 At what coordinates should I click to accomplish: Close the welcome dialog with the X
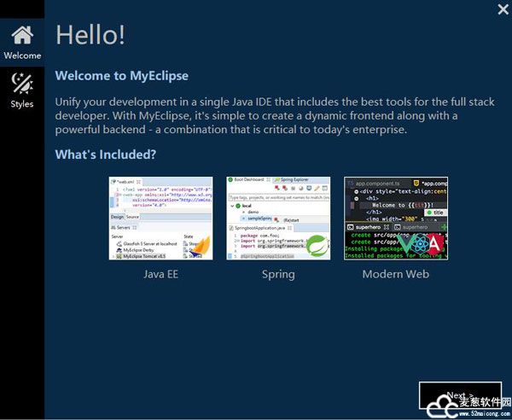(x=503, y=9)
